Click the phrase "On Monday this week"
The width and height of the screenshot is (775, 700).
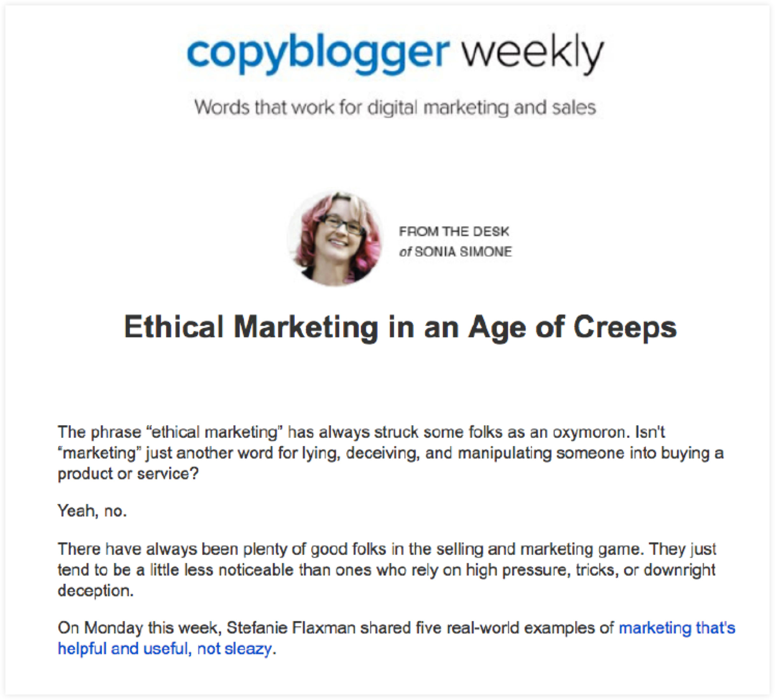[139, 628]
